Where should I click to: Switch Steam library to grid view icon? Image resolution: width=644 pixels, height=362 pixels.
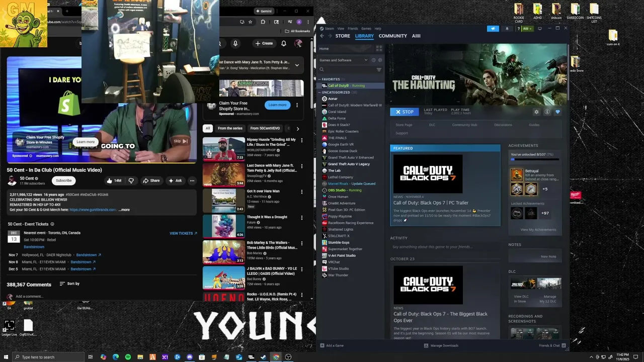(379, 49)
